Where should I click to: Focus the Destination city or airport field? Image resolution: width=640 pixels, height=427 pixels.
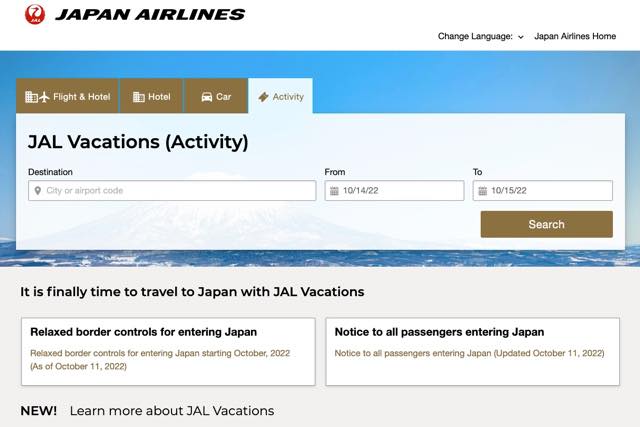[172, 191]
